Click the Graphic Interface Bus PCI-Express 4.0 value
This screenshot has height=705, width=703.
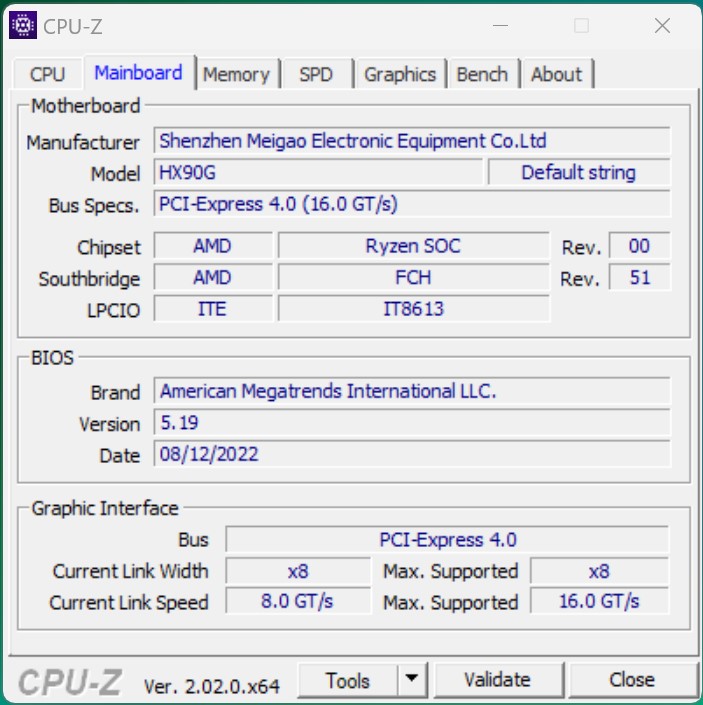pos(447,539)
